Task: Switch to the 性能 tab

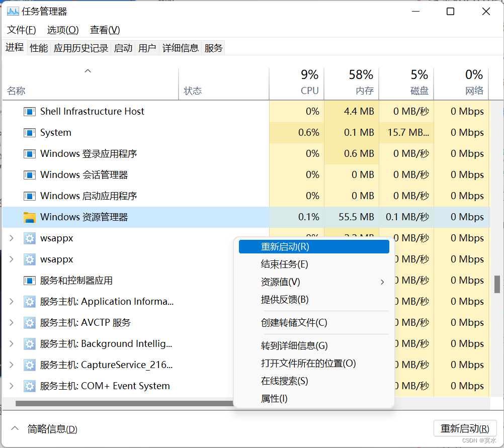Action: pyautogui.click(x=39, y=48)
